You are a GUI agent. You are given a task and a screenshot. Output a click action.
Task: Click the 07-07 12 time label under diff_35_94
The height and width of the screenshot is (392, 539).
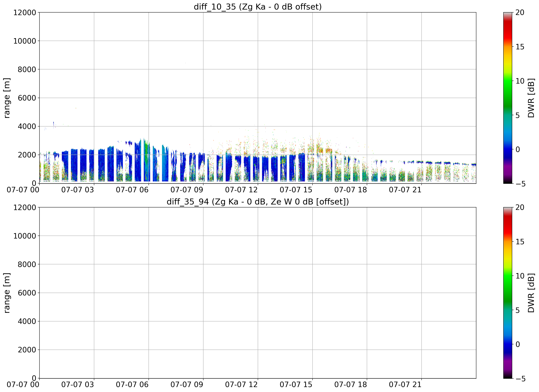point(241,385)
